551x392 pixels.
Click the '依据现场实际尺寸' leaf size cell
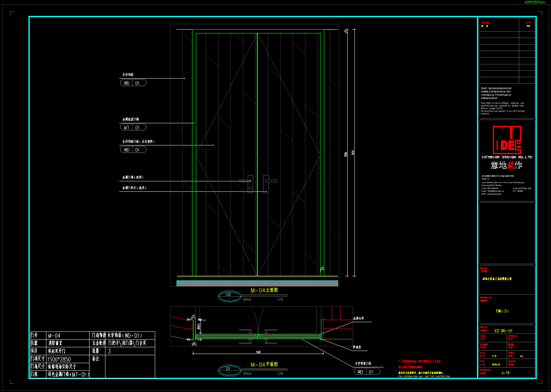(68, 367)
